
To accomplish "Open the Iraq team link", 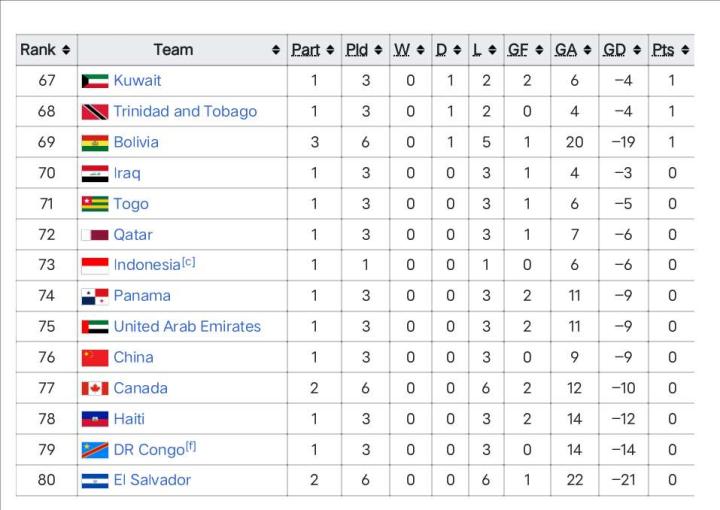I will [x=127, y=173].
